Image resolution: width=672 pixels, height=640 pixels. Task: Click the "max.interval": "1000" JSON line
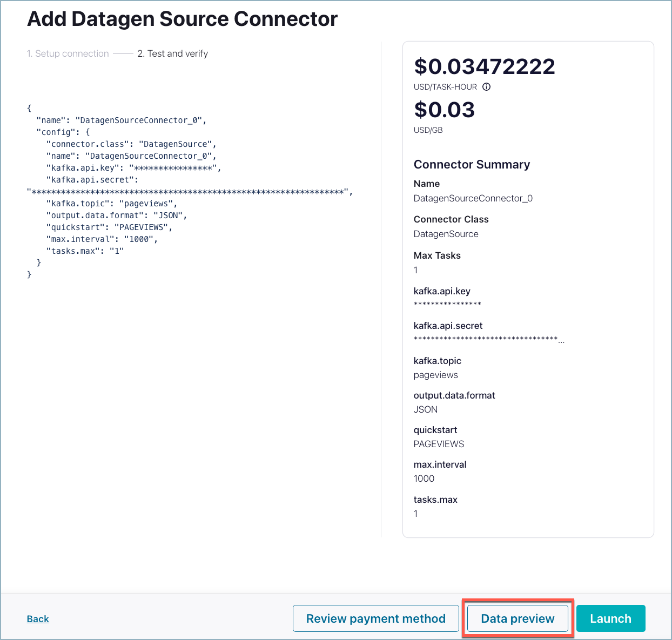(x=102, y=239)
